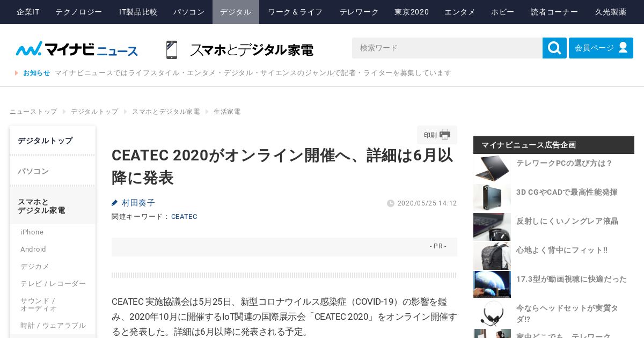Open the ワーク＆ライフ menu
The width and height of the screenshot is (644, 338).
295,12
